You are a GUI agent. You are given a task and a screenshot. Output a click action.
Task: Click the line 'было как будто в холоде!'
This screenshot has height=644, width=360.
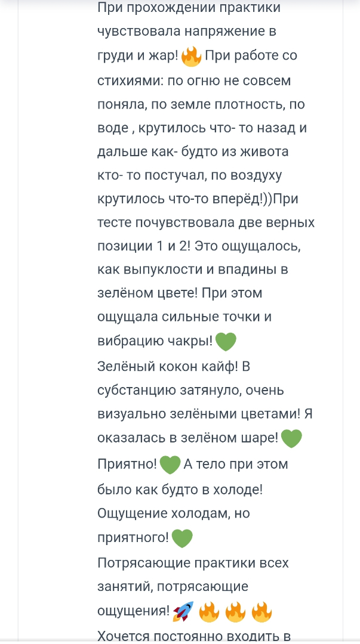pos(180,489)
